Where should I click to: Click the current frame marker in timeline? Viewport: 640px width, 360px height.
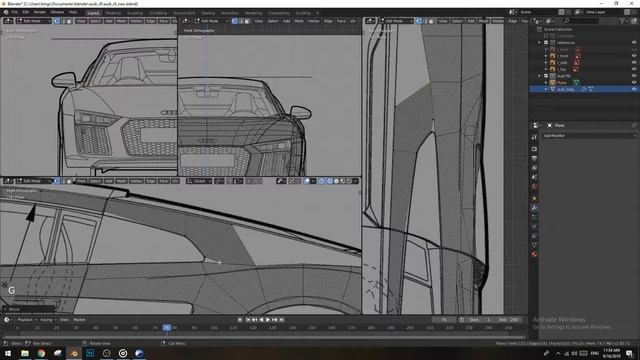point(167,327)
